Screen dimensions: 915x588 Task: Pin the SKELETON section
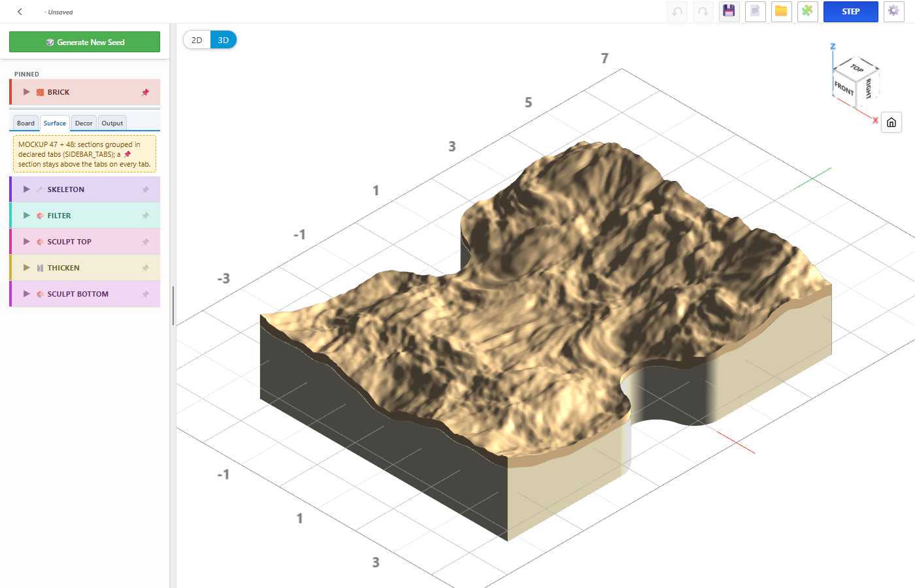[145, 189]
